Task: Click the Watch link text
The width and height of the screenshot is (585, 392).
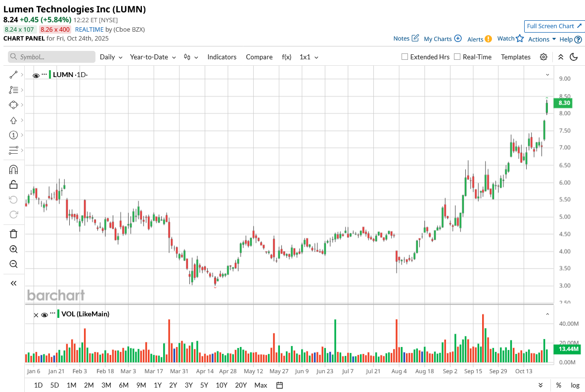Action: (x=505, y=39)
